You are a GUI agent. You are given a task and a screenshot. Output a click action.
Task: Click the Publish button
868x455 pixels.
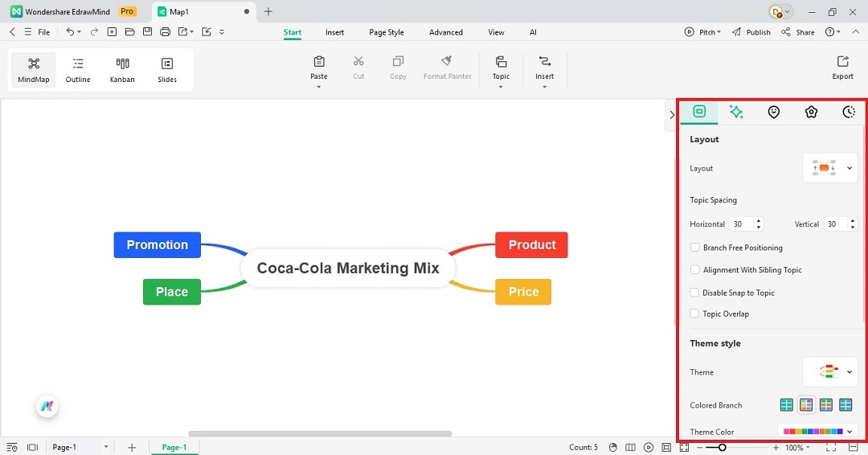751,32
